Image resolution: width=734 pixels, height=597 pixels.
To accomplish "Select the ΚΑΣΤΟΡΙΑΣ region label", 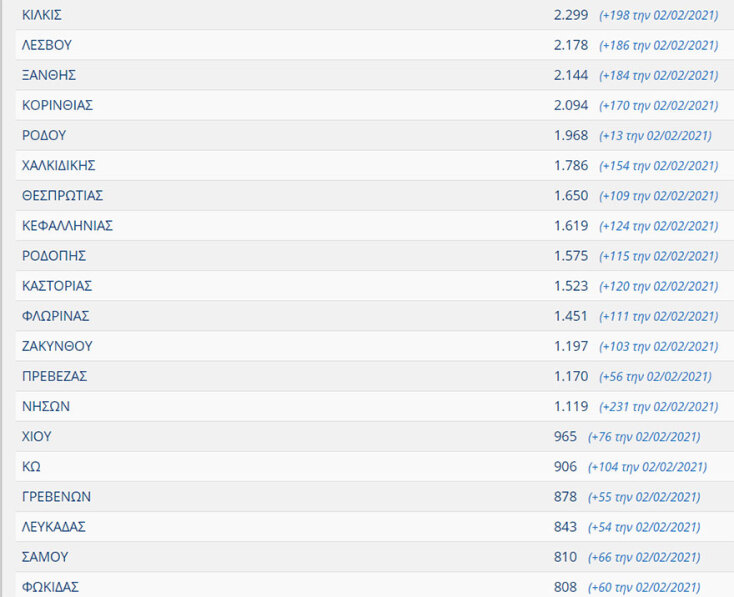I will coord(57,285).
